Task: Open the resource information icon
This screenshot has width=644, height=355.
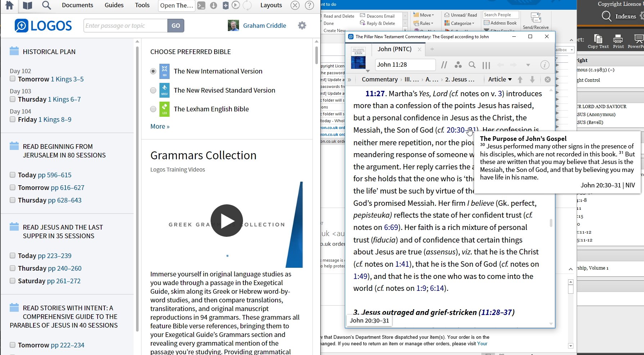Action: pyautogui.click(x=545, y=65)
